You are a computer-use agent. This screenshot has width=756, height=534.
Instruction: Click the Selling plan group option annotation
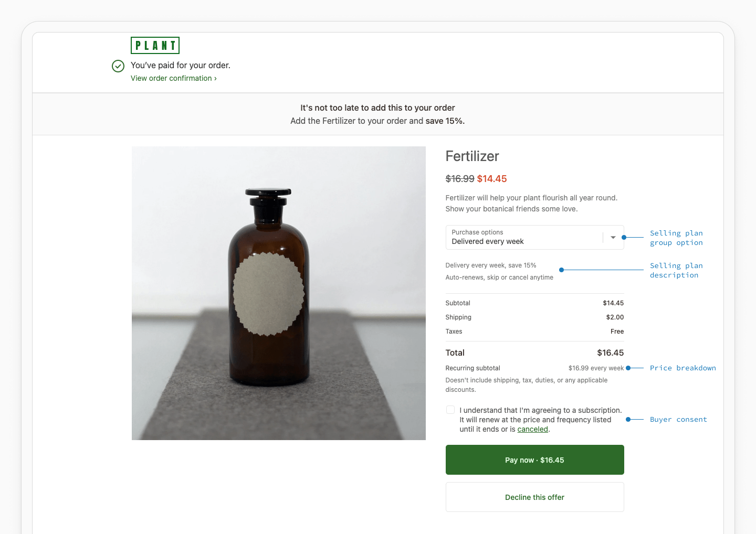[676, 238]
